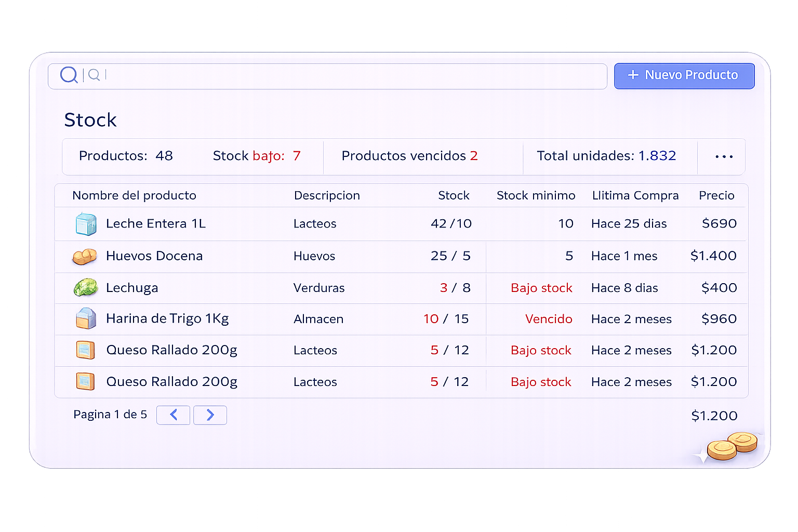Click the Stock minimo column header

click(536, 195)
